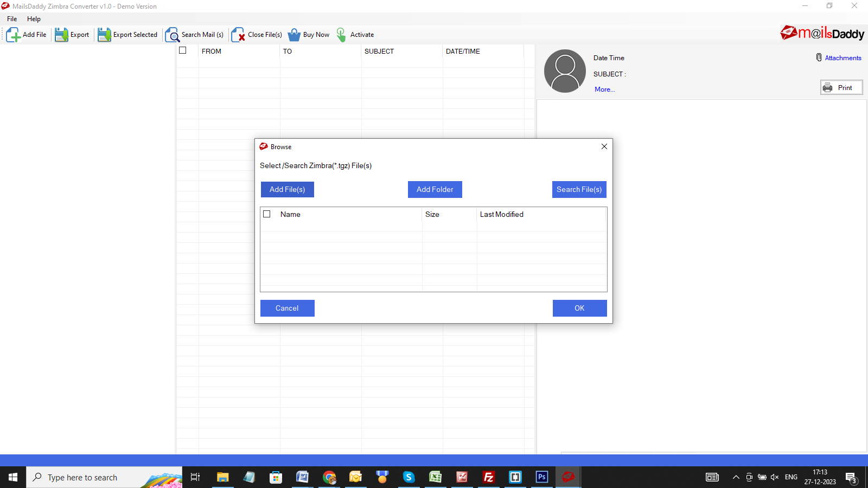Click the Windows taskbar search box
This screenshot has width=868, height=488.
tap(104, 477)
